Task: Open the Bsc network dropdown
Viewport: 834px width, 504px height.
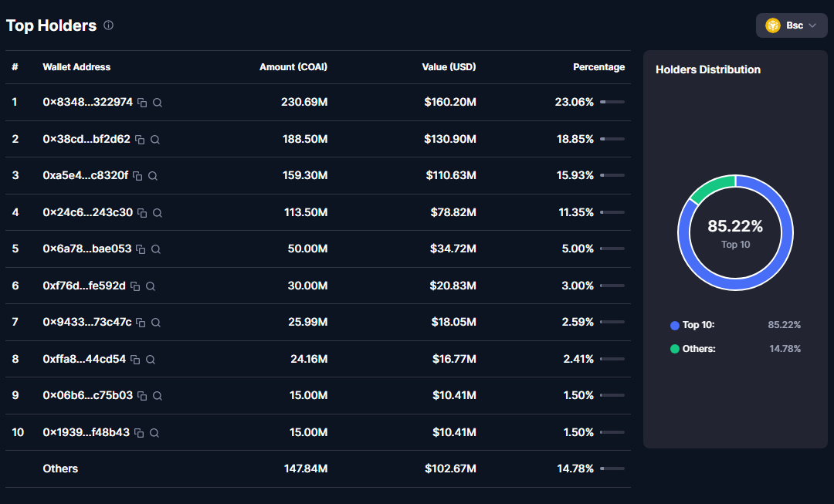Action: [x=792, y=25]
